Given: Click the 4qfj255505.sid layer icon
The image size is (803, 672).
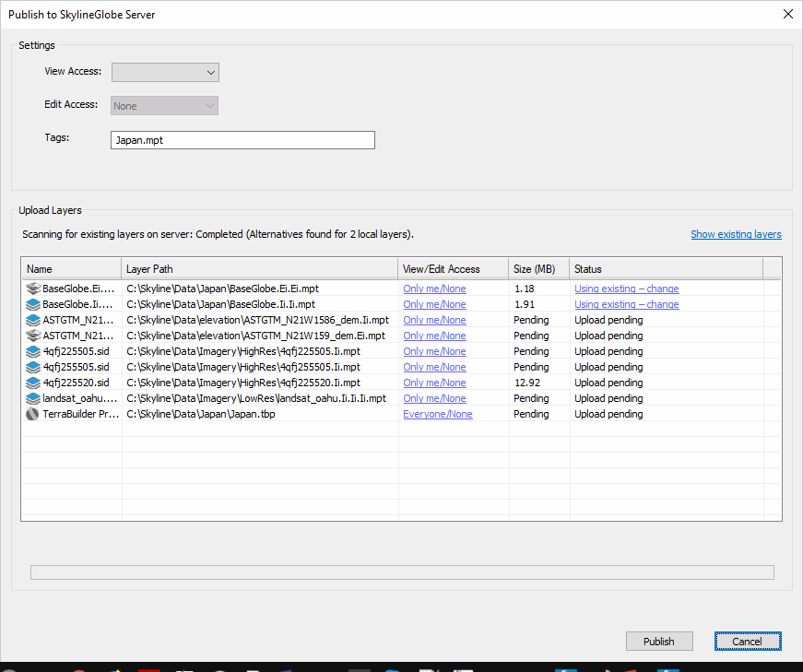Looking at the screenshot, I should click(33, 367).
